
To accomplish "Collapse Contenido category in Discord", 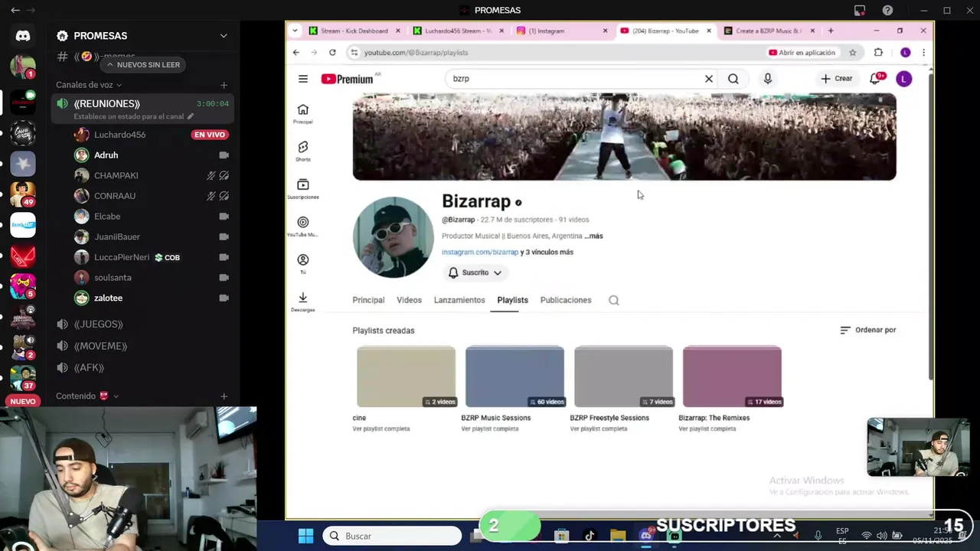I will pos(87,396).
